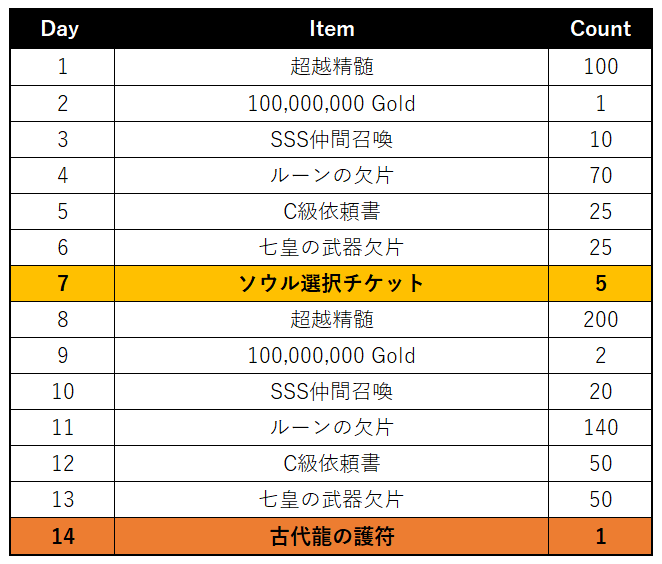This screenshot has height=564, width=662.
Task: Select the 超越精髄 cell in Day 1 row
Action: pos(331,67)
